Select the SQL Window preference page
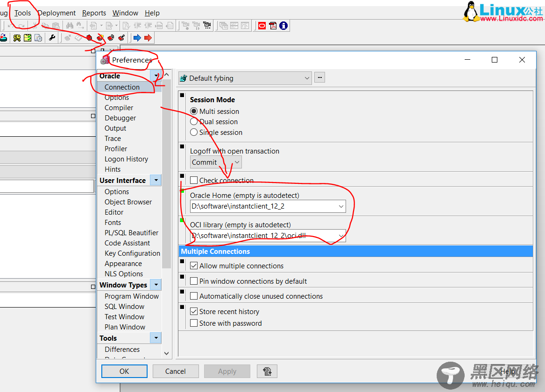This screenshot has width=545, height=392. (124, 307)
